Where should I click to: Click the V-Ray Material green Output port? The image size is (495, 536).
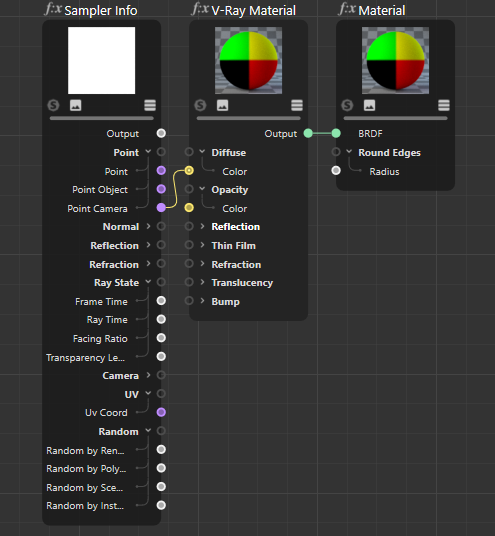(x=308, y=133)
